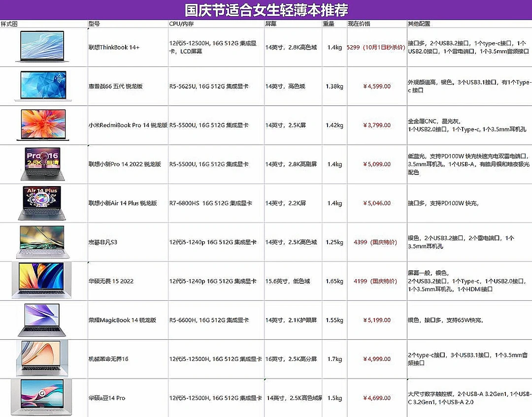Viewport: 532px width, 417px height.
Task: Click the 宏碁非凡S3 laptop thumbnail
Action: (42, 242)
